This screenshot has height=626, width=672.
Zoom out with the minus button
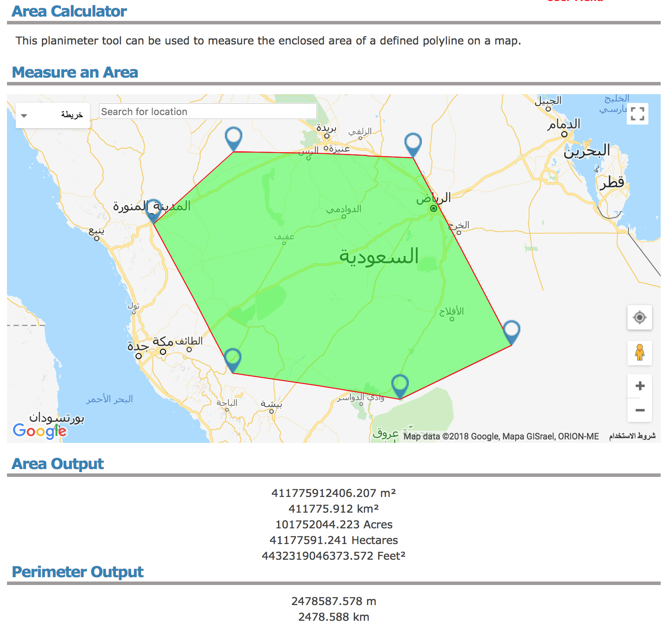coord(639,410)
